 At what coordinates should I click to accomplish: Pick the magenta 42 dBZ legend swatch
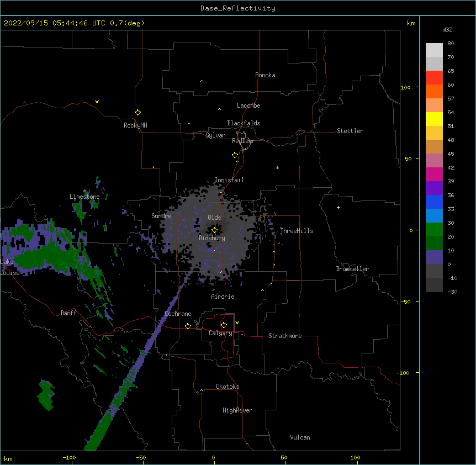click(434, 174)
